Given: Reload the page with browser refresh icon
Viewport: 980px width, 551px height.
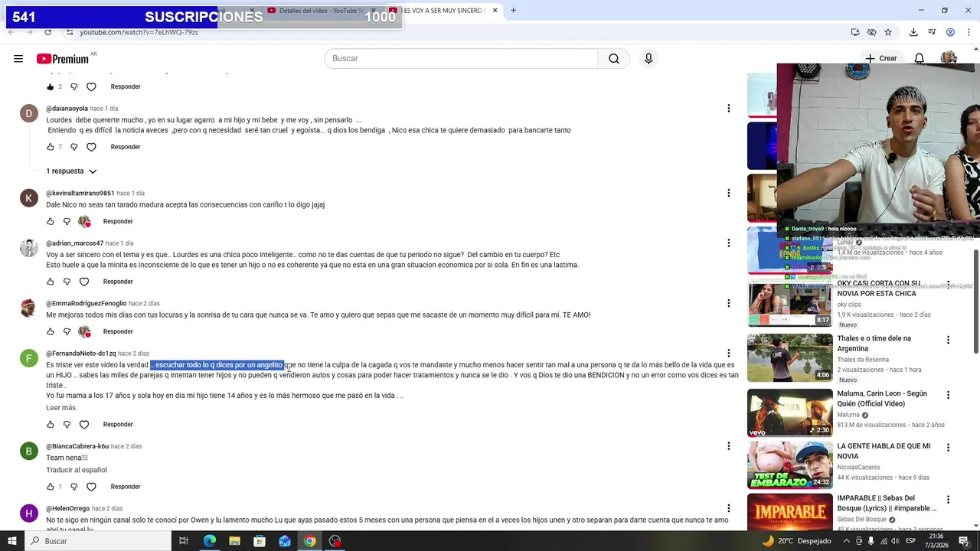Looking at the screenshot, I should point(47,32).
